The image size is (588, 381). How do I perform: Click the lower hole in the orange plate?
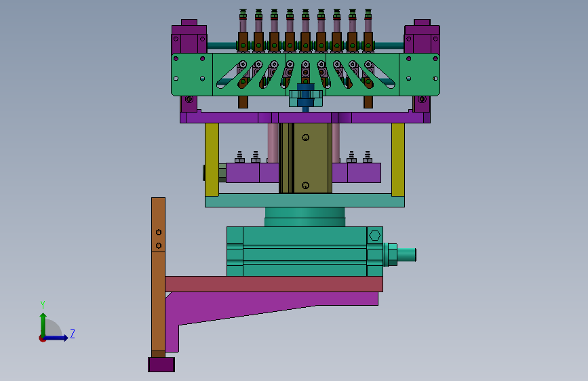[159, 245]
